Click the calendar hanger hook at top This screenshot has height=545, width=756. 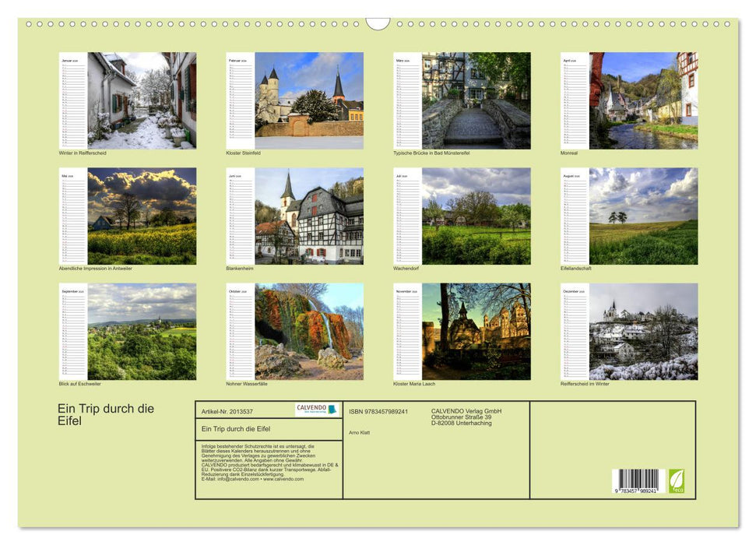378,24
